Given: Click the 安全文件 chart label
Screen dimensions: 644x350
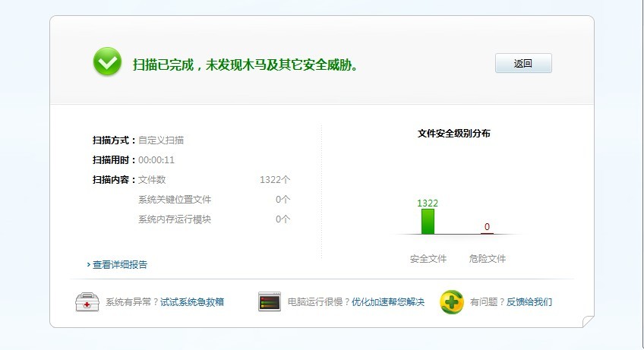Looking at the screenshot, I should [x=428, y=259].
